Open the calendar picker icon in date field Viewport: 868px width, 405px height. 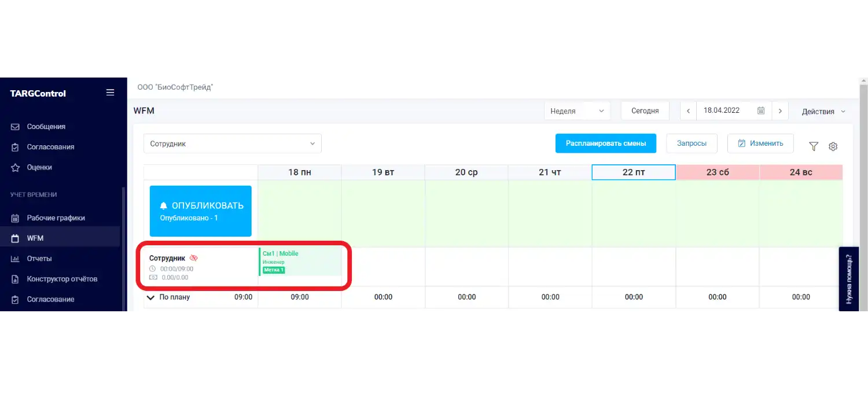(761, 111)
